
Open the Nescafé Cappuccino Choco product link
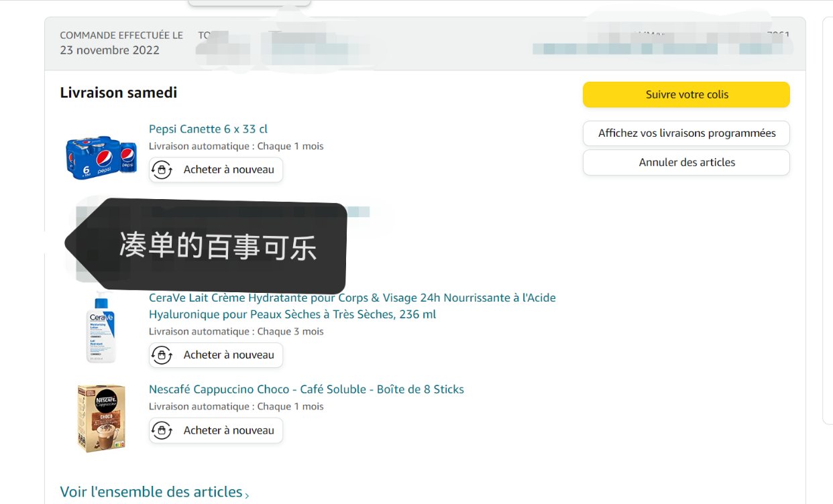[307, 389]
